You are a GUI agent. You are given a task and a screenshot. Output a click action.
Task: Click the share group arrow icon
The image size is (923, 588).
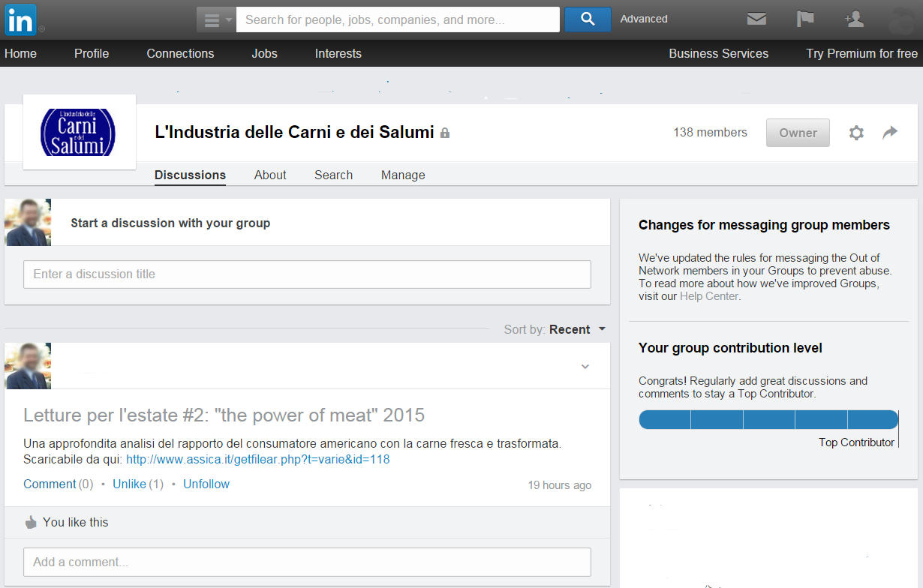tap(890, 133)
